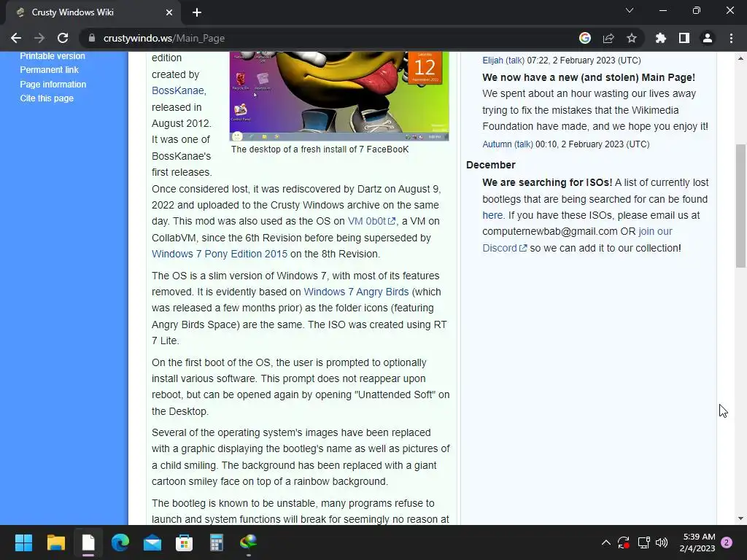
Task: Open the 7 FaceBooK desktop screenshot
Action: pyautogui.click(x=339, y=96)
